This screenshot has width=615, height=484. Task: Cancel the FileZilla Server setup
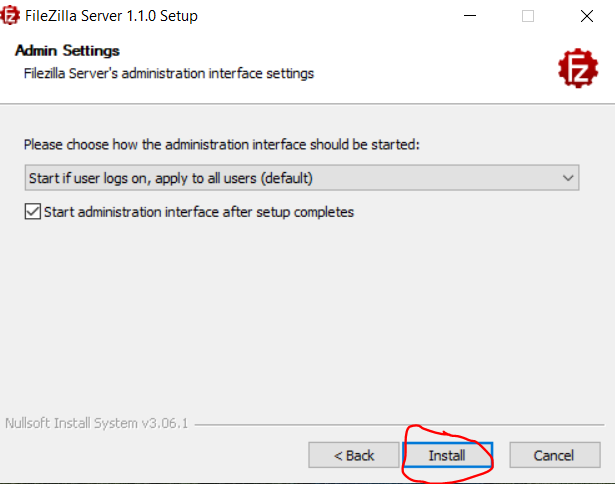coord(554,455)
